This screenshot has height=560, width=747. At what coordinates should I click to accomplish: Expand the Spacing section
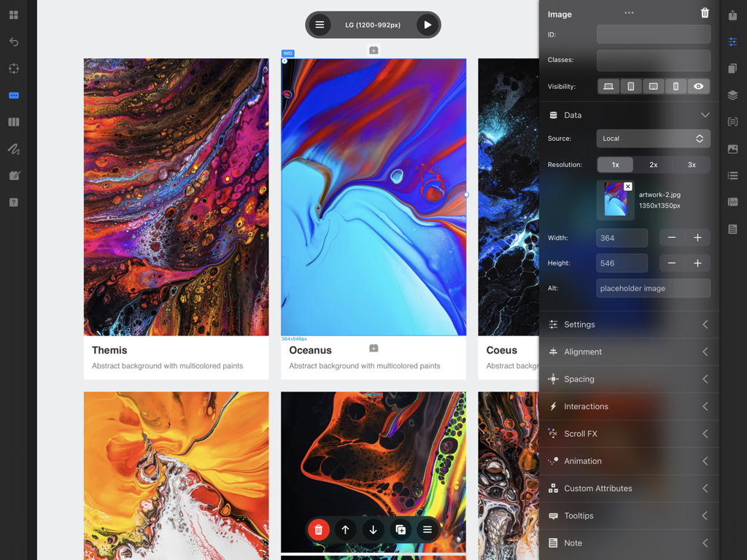click(x=705, y=378)
